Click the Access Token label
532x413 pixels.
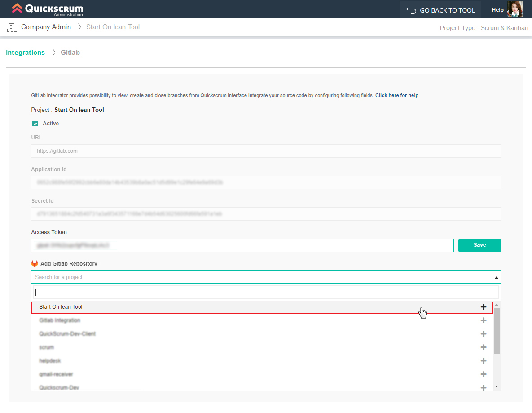pyautogui.click(x=49, y=232)
